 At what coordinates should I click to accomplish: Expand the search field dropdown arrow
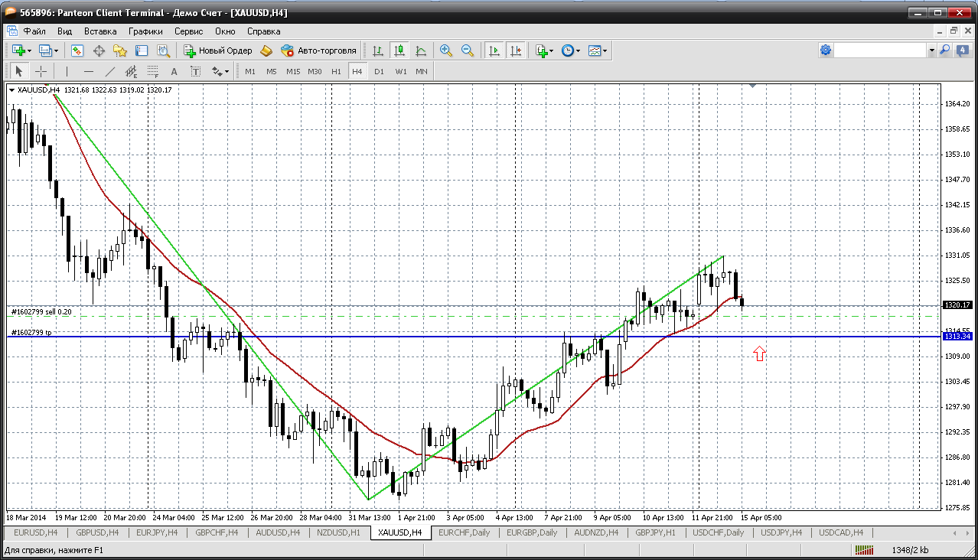coord(932,50)
